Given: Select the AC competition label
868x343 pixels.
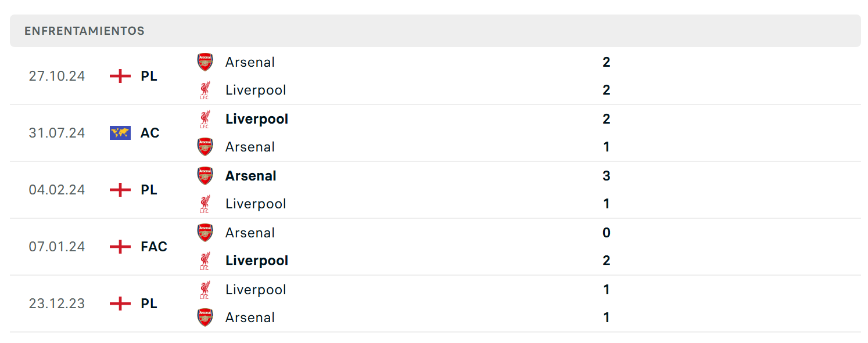Looking at the screenshot, I should [x=150, y=133].
